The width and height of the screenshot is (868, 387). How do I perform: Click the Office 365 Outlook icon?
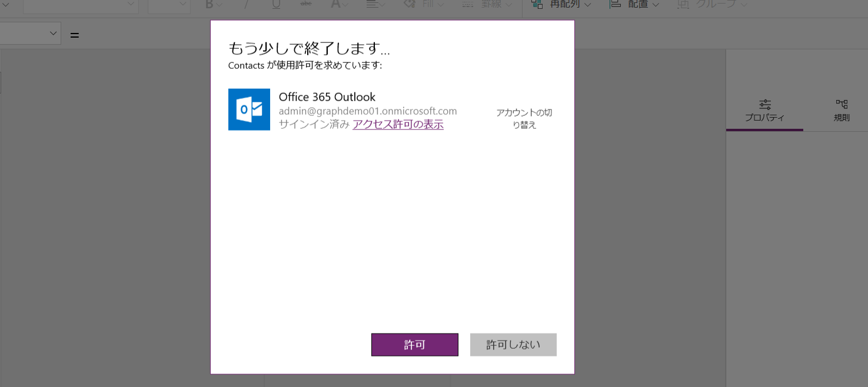(x=249, y=109)
